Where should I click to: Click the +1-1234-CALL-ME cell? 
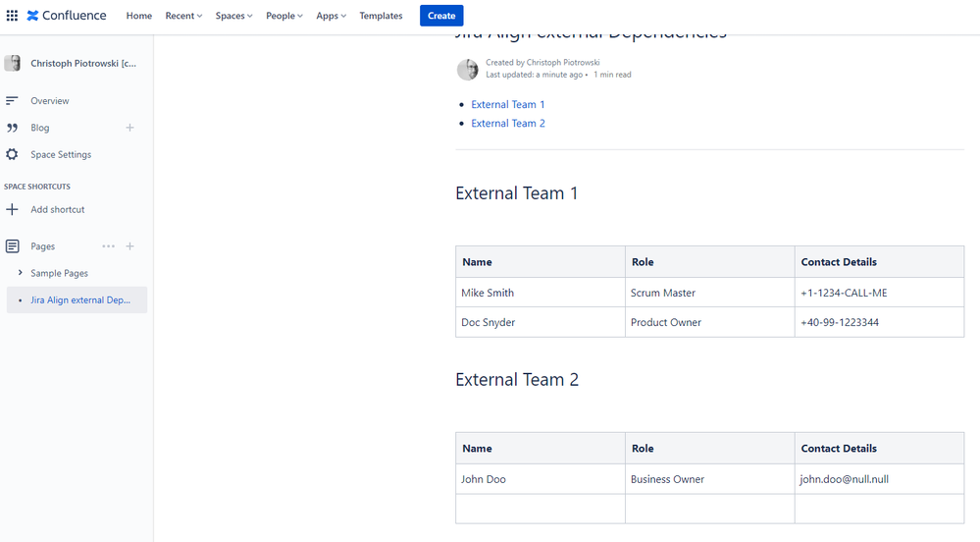879,293
